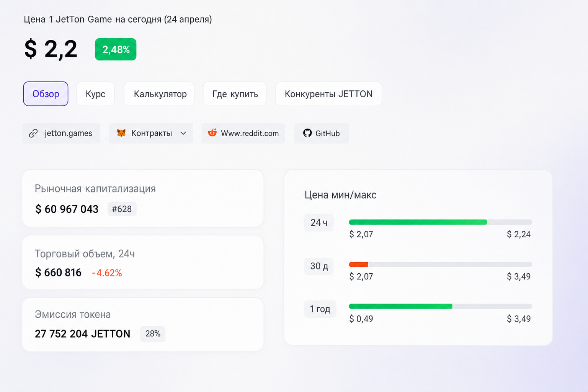This screenshot has width=588, height=392.
Task: Click the MetaMask fox icon
Action: coord(121,133)
